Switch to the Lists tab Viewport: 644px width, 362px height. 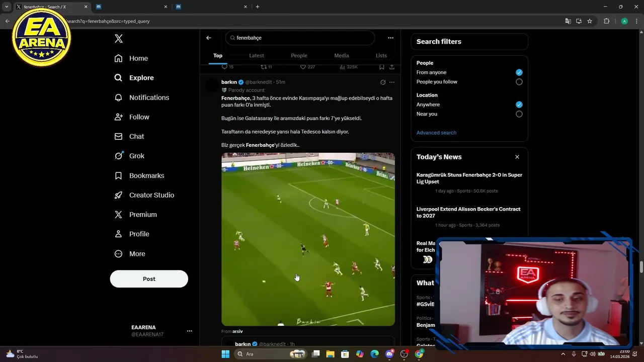click(381, 56)
